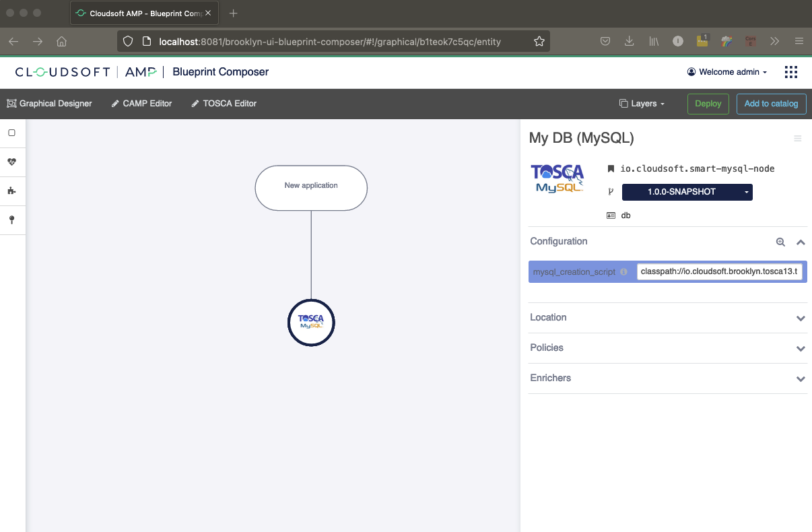This screenshot has height=532, width=812.
Task: Open the Enrichers puzzle-piece palette icon
Action: click(x=11, y=191)
